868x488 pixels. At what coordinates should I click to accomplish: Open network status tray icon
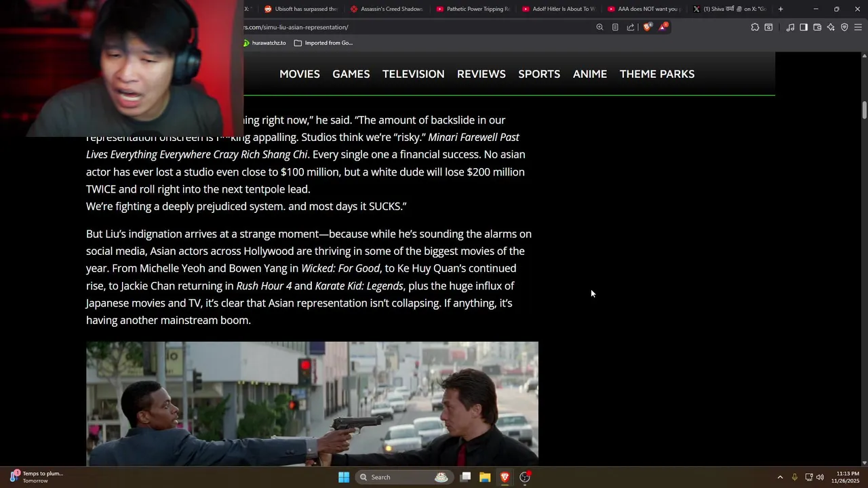click(x=809, y=477)
